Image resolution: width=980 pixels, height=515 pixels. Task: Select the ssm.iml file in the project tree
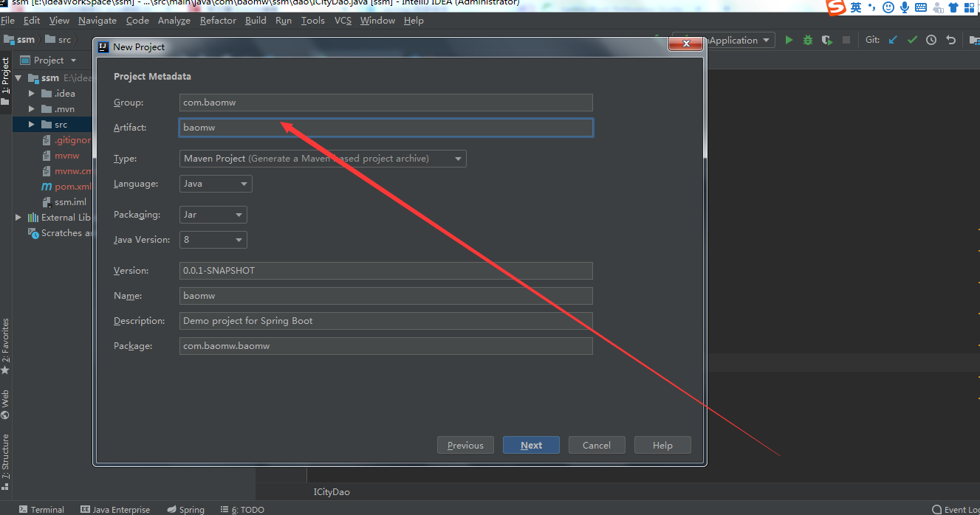(64, 202)
